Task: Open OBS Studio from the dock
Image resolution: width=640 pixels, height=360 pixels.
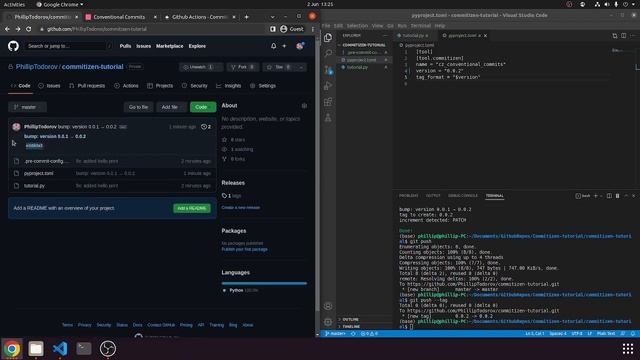Action: (x=108, y=349)
